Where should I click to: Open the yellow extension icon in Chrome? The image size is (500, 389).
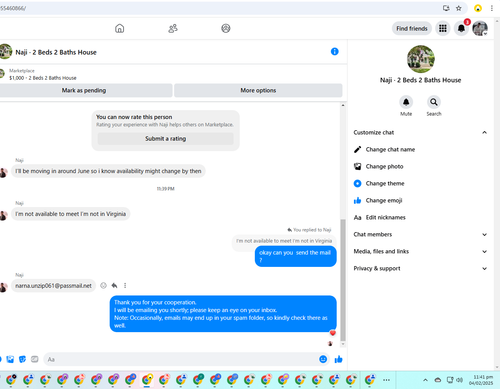coord(478,8)
